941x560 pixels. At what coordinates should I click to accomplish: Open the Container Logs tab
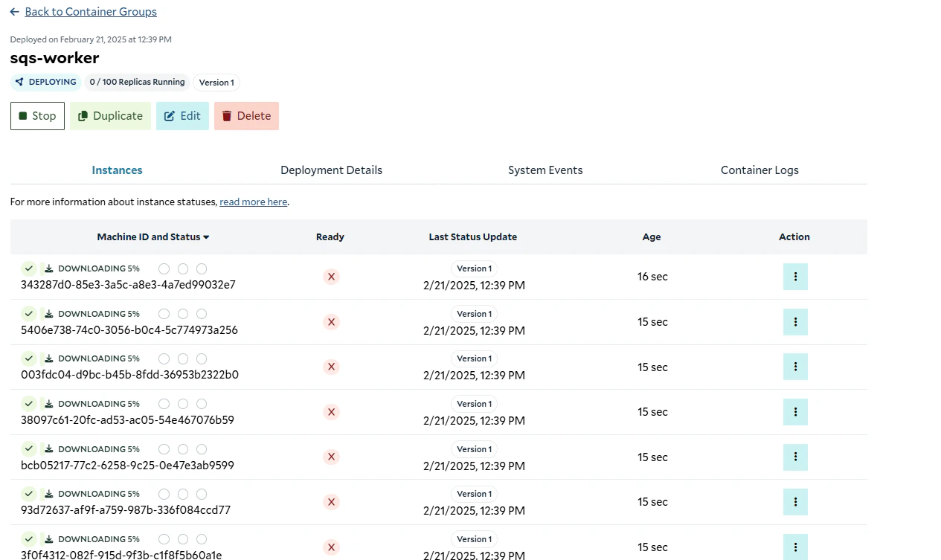coord(759,170)
